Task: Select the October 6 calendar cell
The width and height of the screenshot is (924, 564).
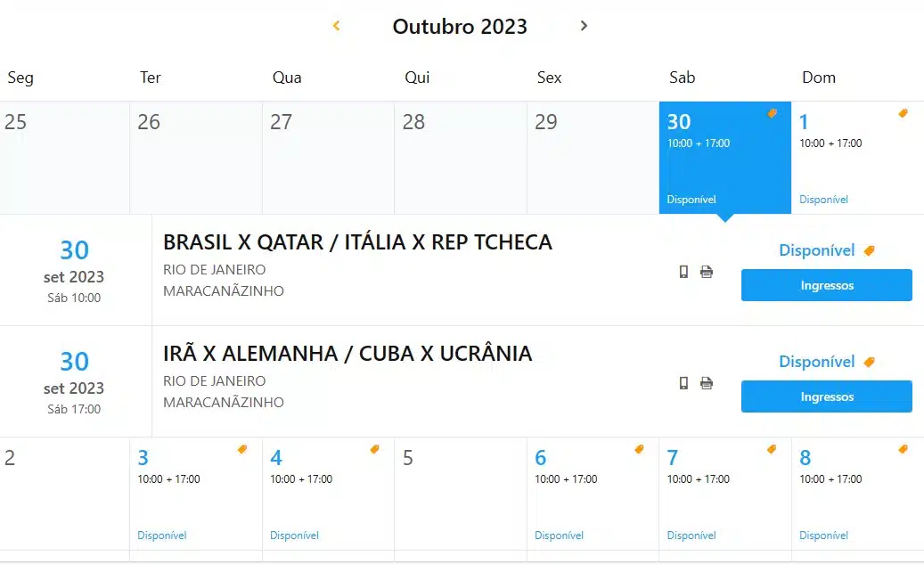Action: (x=593, y=495)
